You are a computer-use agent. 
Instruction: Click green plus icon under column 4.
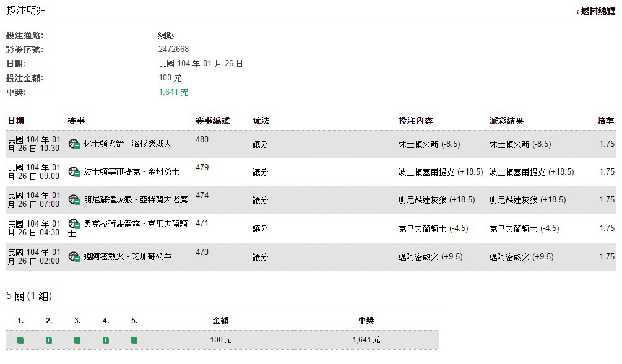coord(106,340)
